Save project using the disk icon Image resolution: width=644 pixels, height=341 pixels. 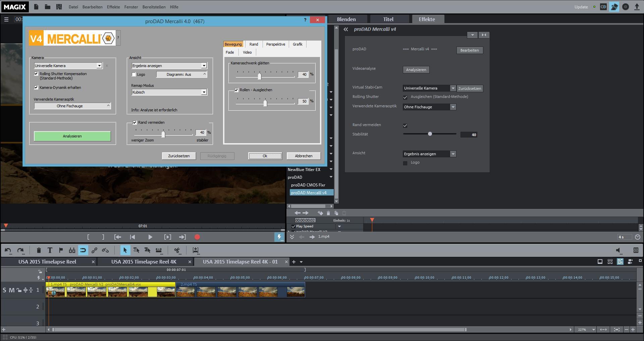59,7
